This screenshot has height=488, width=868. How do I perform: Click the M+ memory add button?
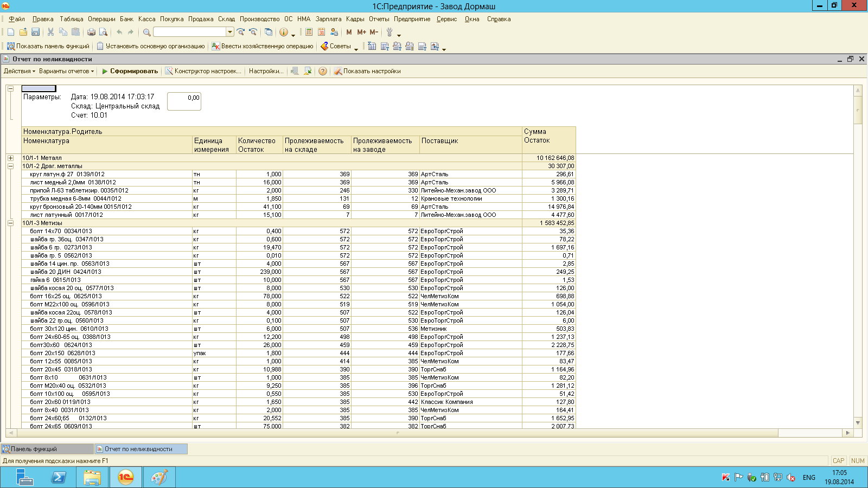[361, 33]
